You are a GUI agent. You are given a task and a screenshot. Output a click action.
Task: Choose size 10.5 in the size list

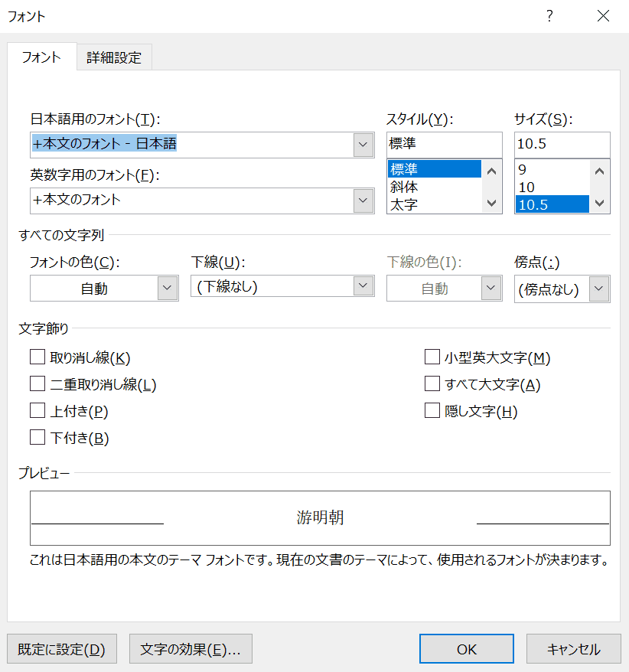[x=552, y=204]
